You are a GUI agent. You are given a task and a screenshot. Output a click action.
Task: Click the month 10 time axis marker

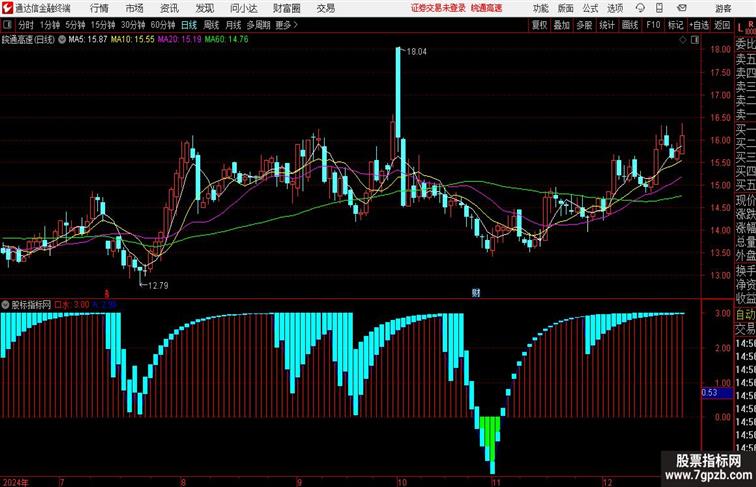point(402,482)
